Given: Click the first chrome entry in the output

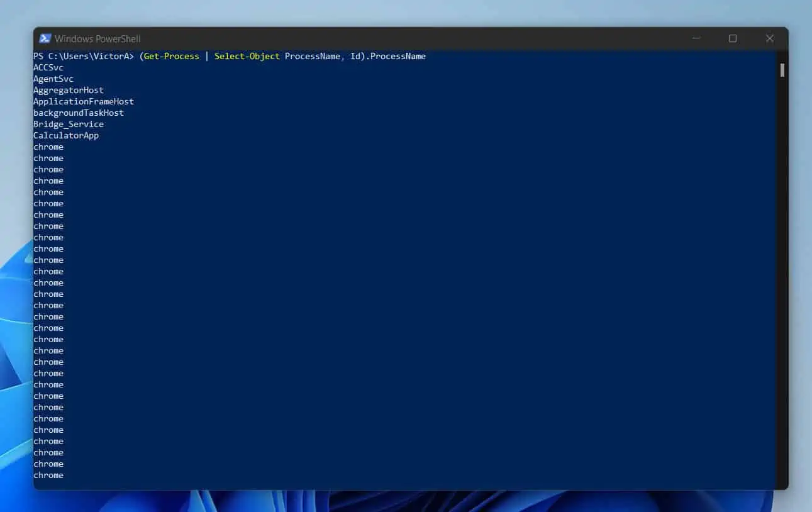Looking at the screenshot, I should point(48,147).
